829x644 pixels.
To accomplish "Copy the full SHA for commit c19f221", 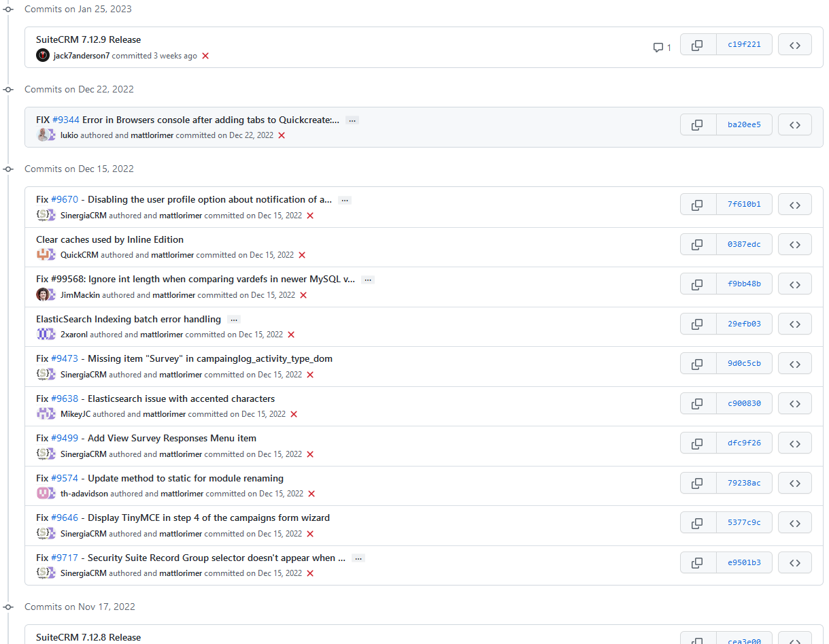I will 698,46.
